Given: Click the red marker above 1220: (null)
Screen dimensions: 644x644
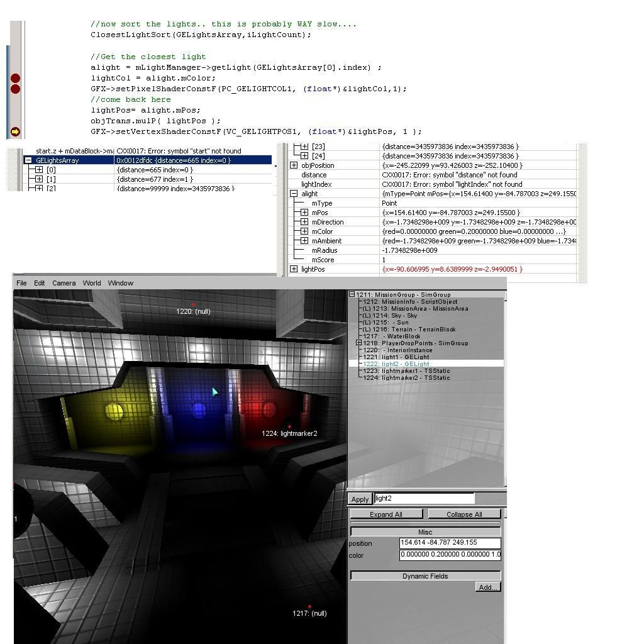Looking at the screenshot, I should click(193, 304).
